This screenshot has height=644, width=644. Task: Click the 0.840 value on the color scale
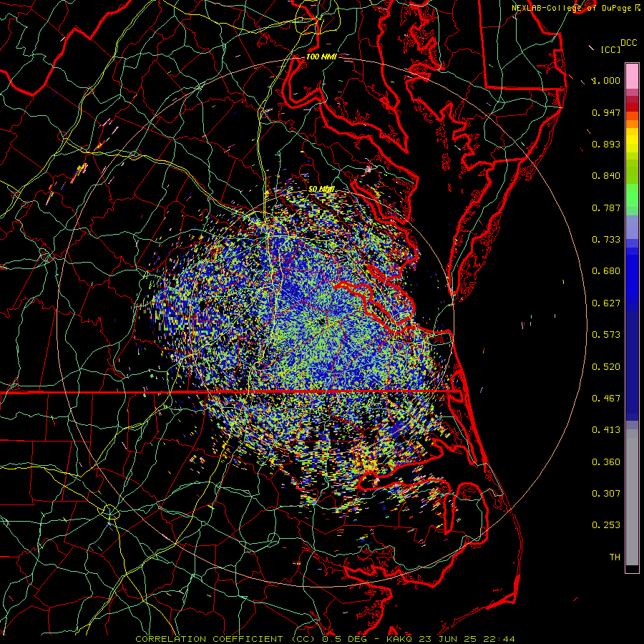tap(606, 176)
